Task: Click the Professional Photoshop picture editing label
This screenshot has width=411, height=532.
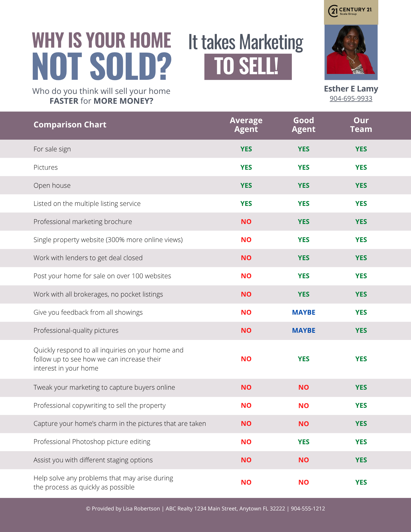Action: tap(92, 442)
